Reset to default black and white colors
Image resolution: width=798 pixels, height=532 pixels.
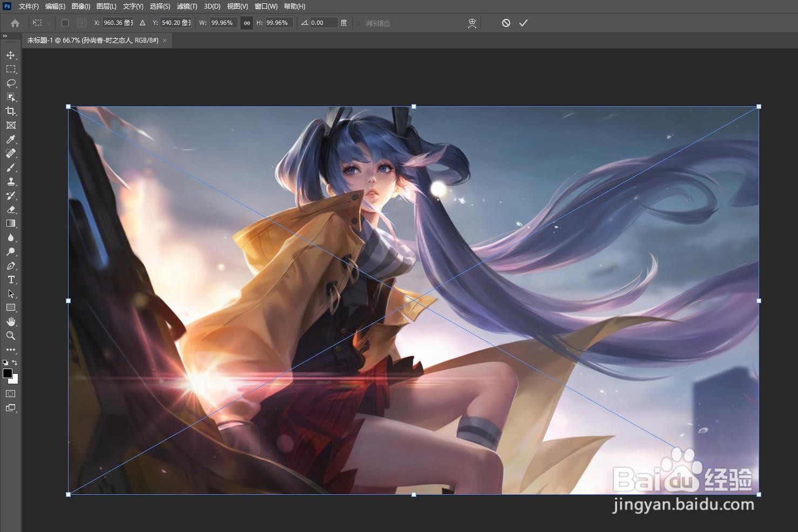point(5,363)
